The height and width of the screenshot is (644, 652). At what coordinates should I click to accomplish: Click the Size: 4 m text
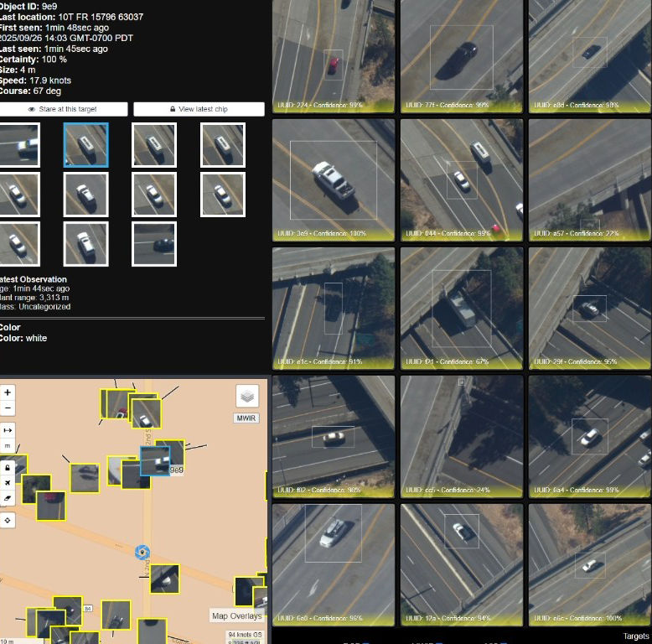click(x=18, y=70)
